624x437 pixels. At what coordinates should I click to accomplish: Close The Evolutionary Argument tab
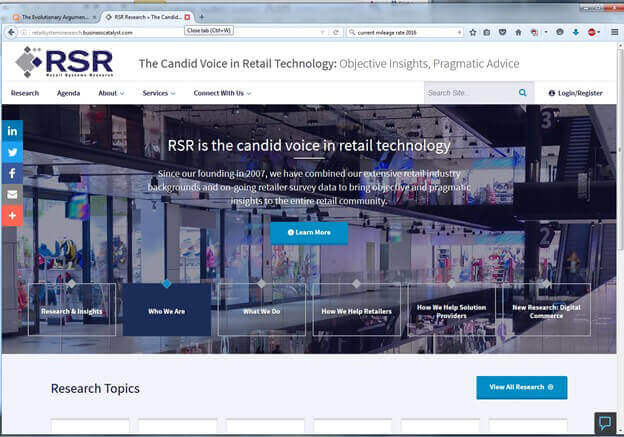pos(94,17)
